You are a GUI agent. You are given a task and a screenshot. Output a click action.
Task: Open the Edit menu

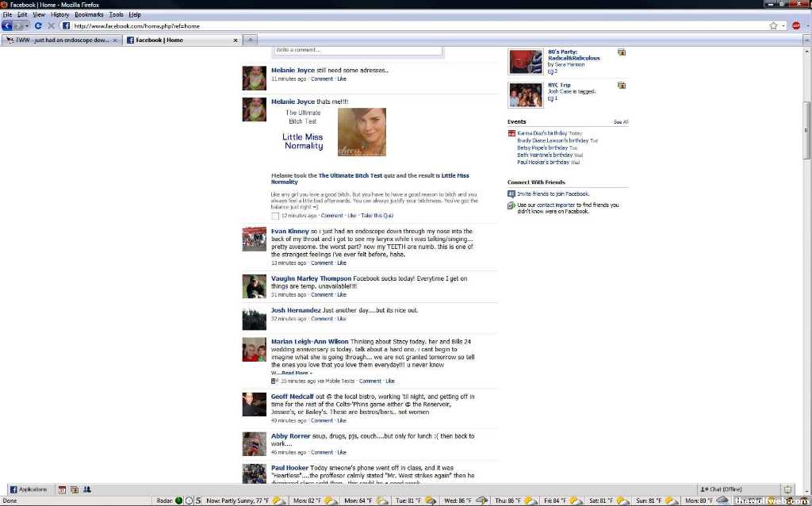pyautogui.click(x=22, y=15)
